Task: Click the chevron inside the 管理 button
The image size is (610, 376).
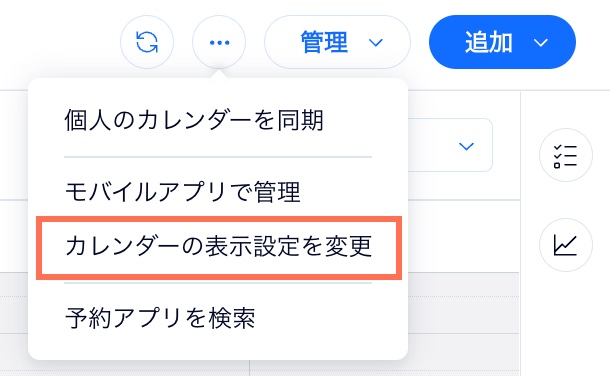Action: point(375,42)
